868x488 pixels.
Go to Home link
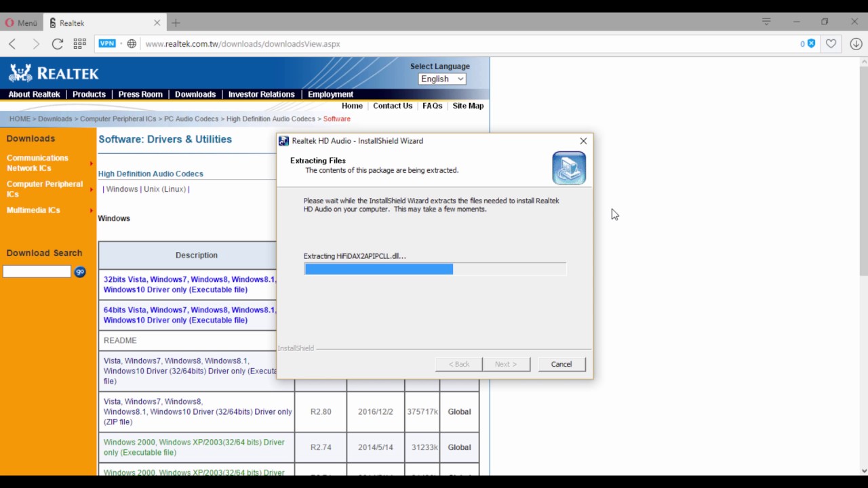pyautogui.click(x=352, y=106)
